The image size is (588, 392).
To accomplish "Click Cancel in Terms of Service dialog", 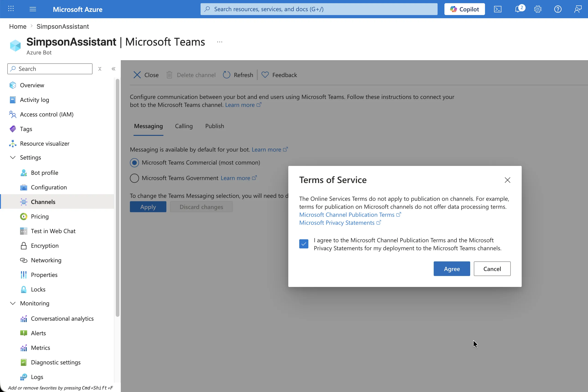I will 492,269.
